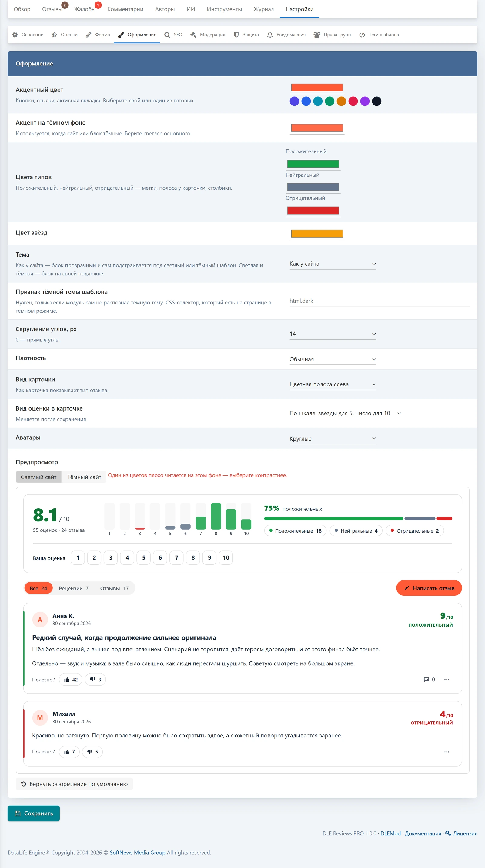Click the shield icon beside Защита

[x=236, y=35]
